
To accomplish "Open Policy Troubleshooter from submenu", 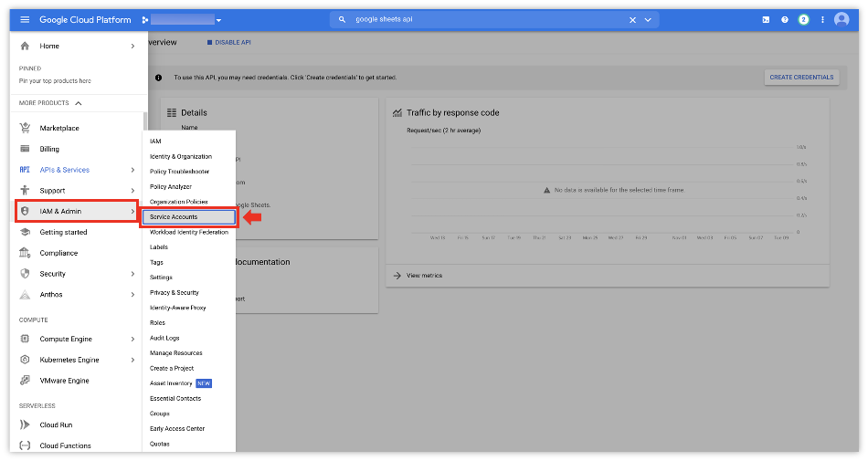I will click(179, 172).
